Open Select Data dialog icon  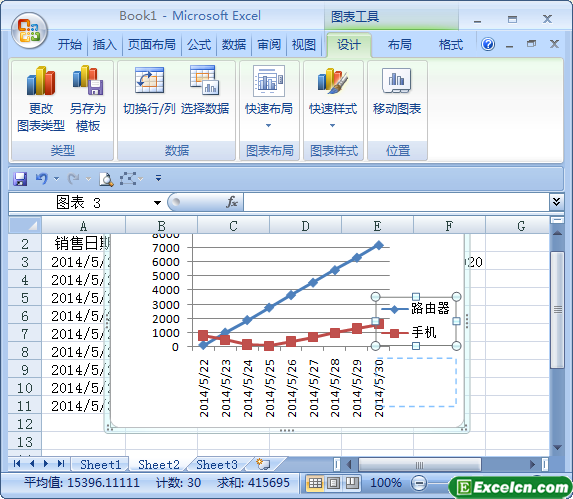[205, 90]
